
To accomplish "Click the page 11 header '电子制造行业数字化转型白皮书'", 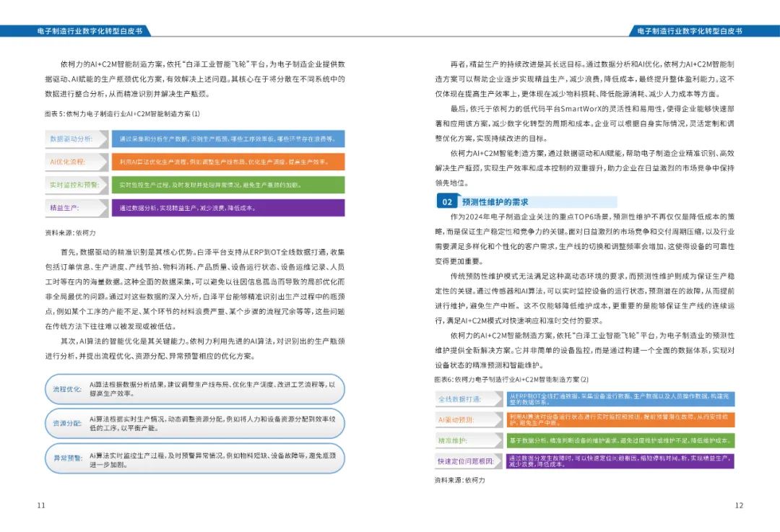I will 90,31.
